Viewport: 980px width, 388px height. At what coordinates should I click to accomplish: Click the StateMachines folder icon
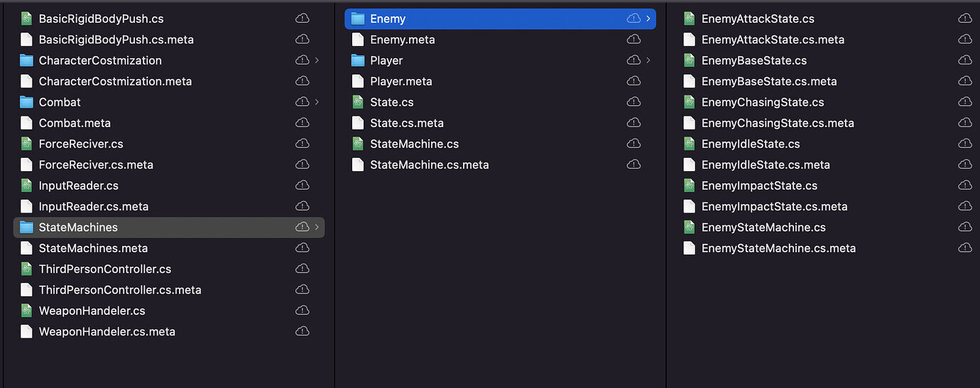(26, 227)
